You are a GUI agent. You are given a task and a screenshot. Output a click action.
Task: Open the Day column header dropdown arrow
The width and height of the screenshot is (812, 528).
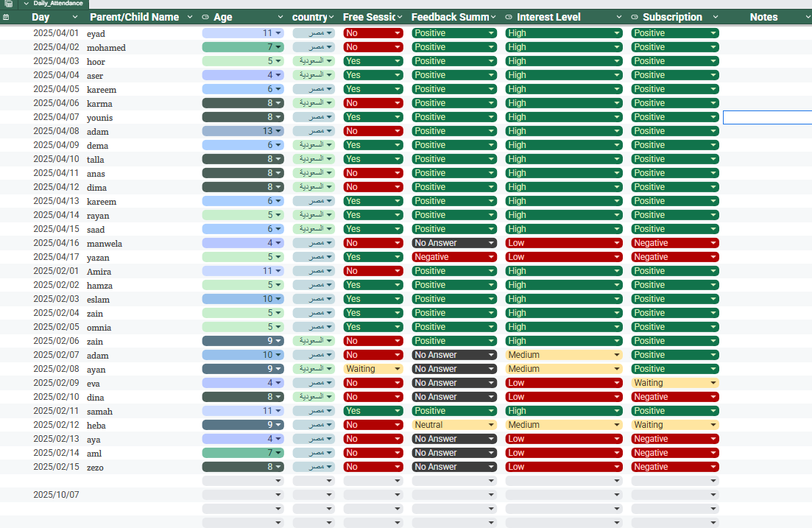[75, 17]
